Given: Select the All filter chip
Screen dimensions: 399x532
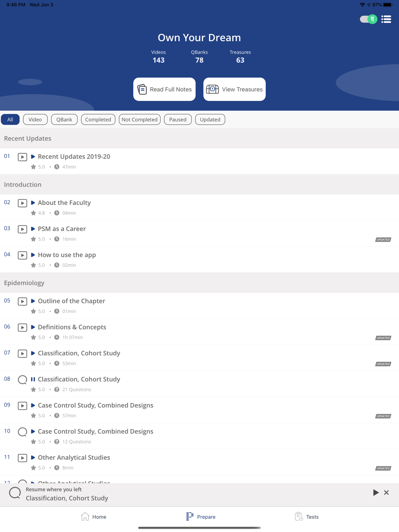Looking at the screenshot, I should tap(10, 120).
